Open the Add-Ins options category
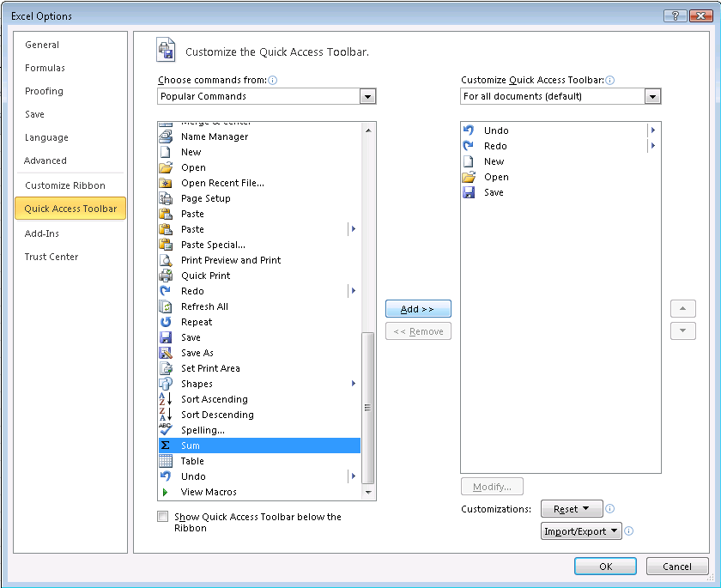721x588 pixels. [70, 233]
